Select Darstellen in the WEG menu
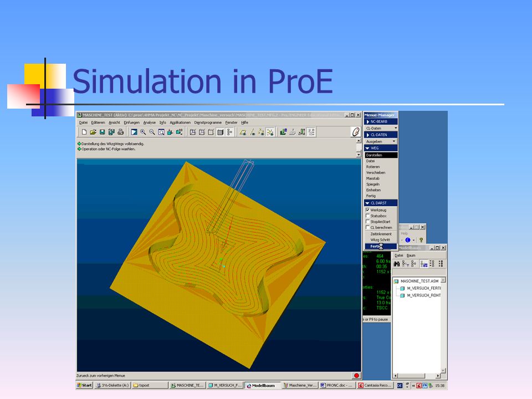The width and height of the screenshot is (532, 399). point(381,155)
